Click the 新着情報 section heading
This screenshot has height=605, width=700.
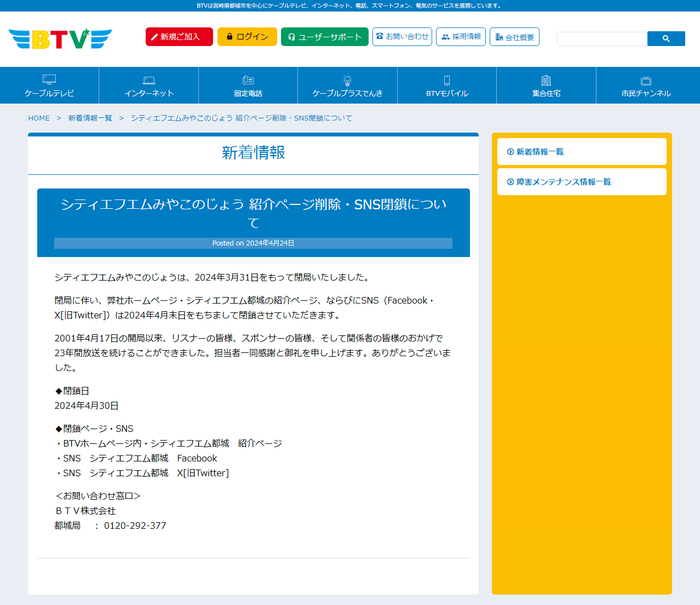[254, 152]
